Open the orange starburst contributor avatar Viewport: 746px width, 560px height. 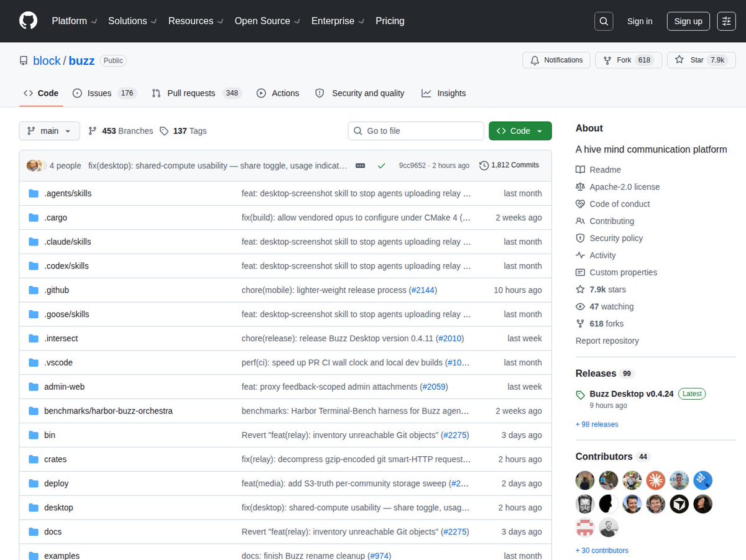pos(656,480)
